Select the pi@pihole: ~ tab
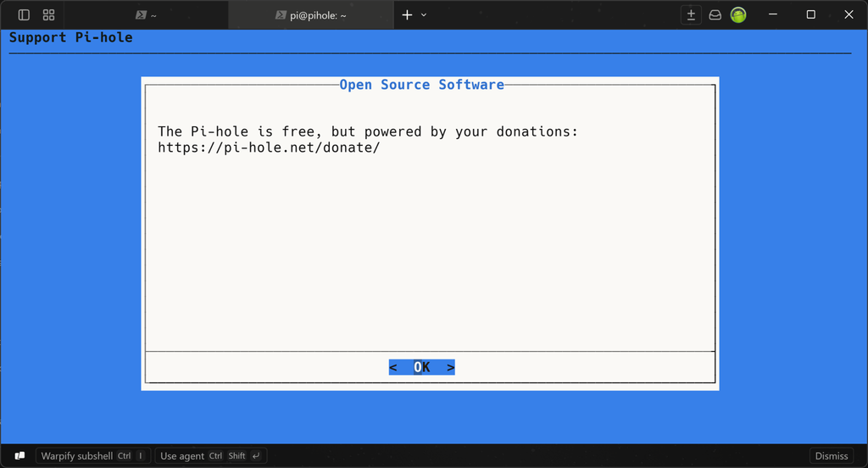This screenshot has height=468, width=868. click(311, 15)
